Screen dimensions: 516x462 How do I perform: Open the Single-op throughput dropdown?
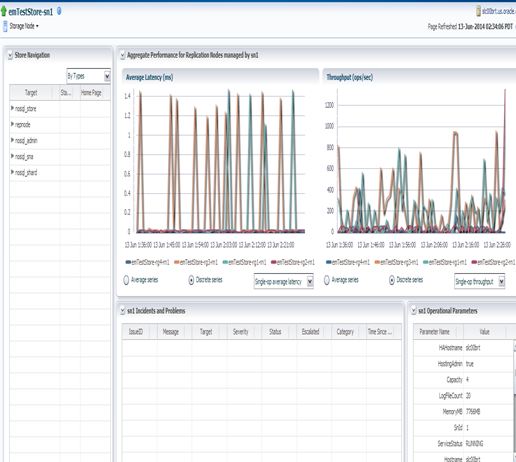pos(480,282)
